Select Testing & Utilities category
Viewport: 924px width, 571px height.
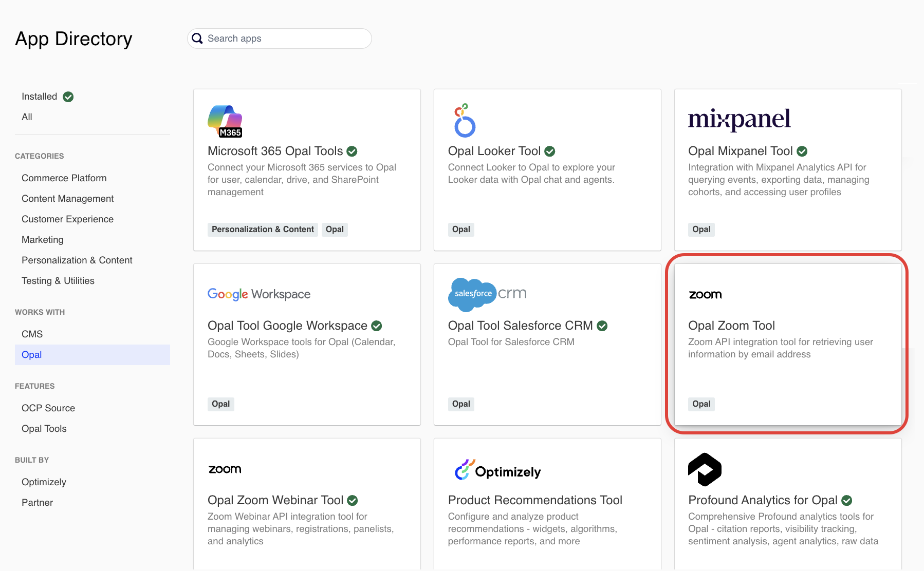point(58,281)
